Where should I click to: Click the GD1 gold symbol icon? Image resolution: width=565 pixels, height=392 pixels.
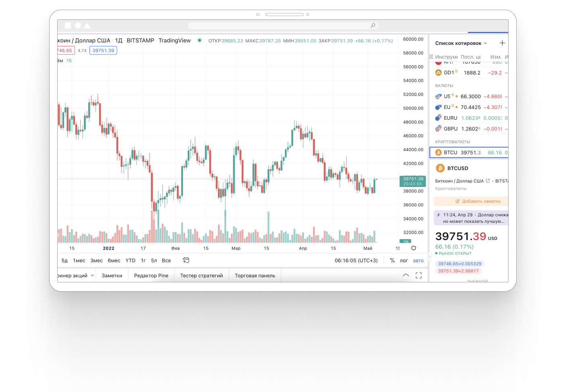(438, 73)
